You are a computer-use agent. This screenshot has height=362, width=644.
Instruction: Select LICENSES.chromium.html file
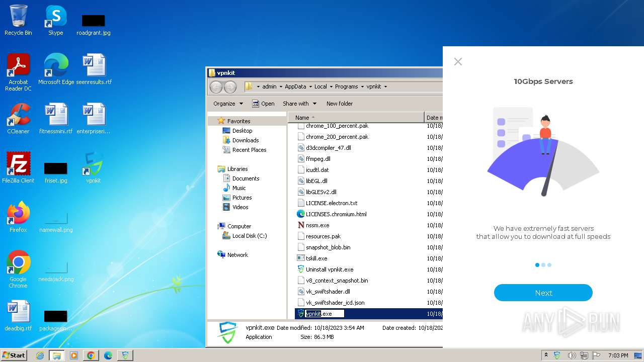pos(336,214)
